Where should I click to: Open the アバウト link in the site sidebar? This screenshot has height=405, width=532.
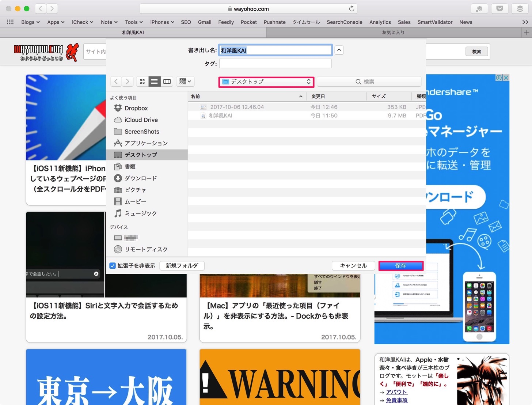[x=396, y=392]
